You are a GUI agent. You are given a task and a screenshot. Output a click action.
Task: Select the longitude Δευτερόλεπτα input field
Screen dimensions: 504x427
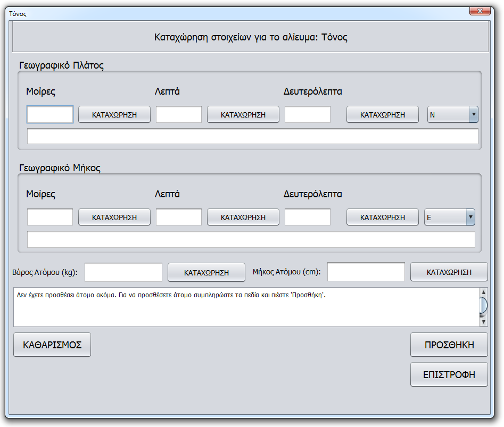[308, 217]
